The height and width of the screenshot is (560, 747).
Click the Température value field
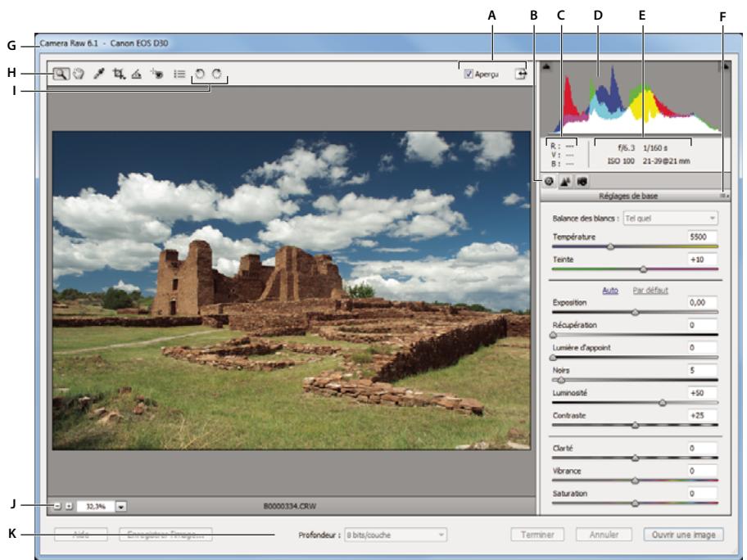[702, 237]
